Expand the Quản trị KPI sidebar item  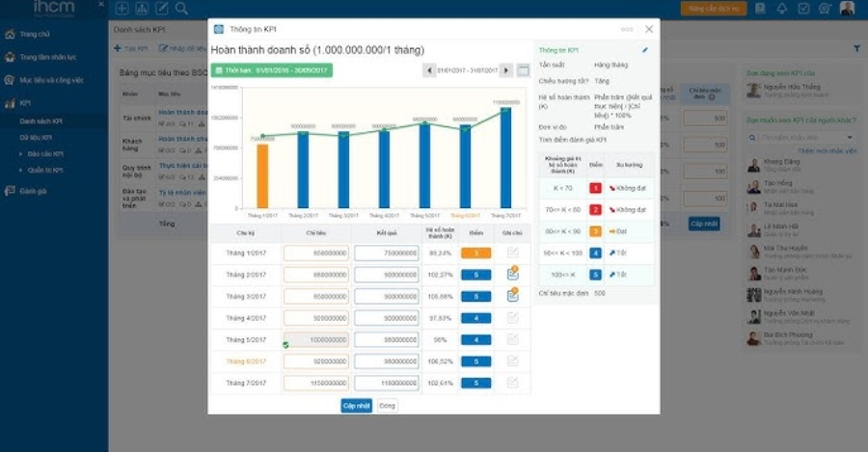44,170
